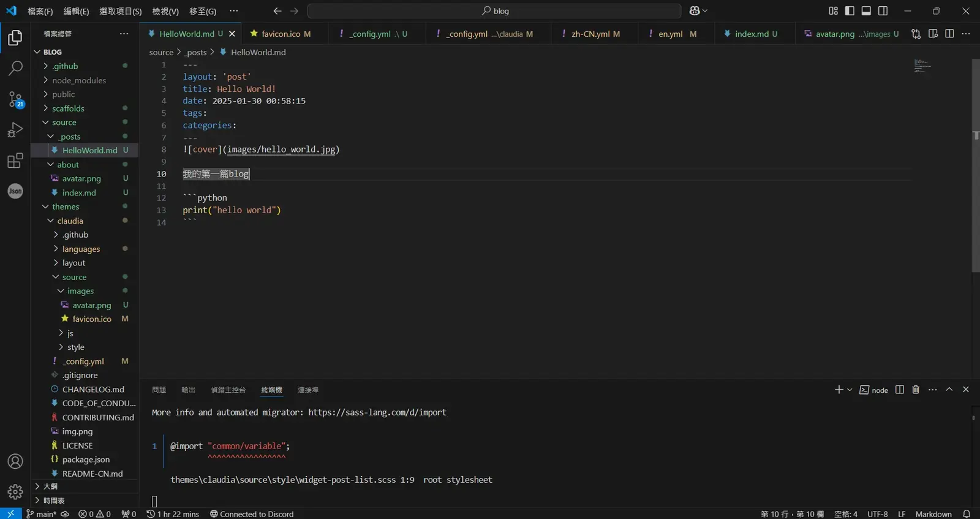Click Markdown language mode in status bar

click(933, 514)
